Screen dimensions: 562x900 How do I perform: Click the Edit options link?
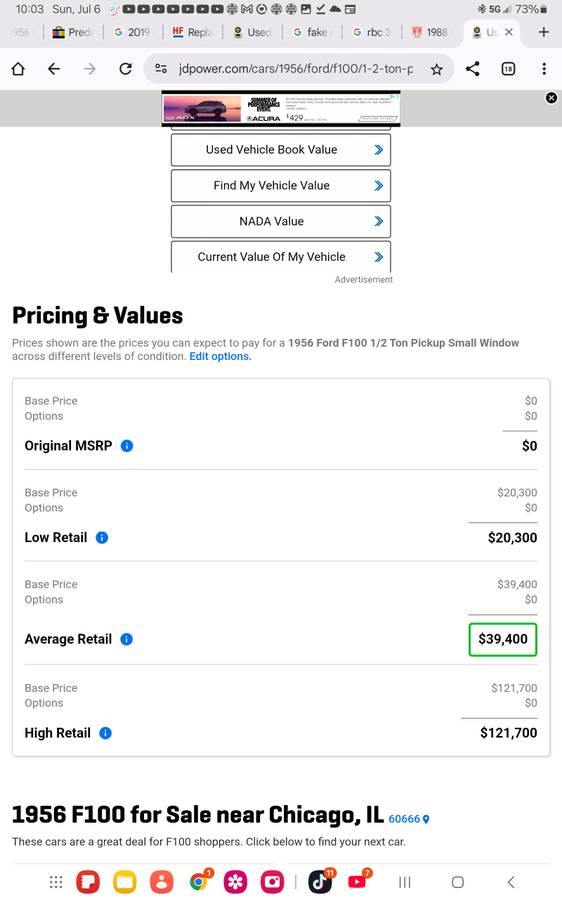[x=220, y=356]
